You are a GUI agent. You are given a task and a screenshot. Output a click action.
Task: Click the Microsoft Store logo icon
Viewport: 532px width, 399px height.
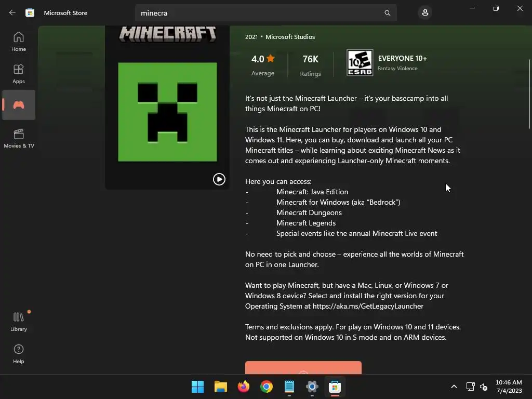click(x=30, y=13)
